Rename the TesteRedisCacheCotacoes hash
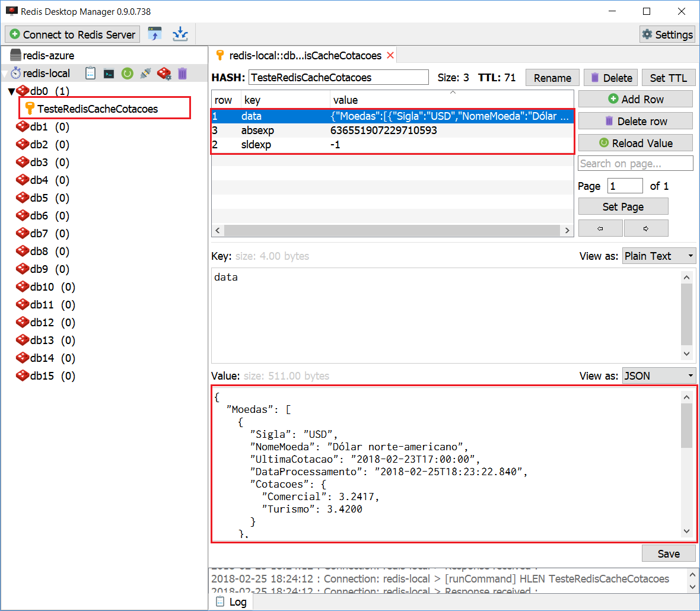700x611 pixels. [552, 77]
